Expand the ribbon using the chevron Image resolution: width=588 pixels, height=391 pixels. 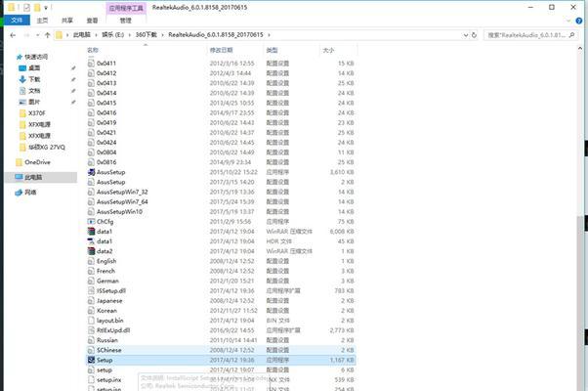(568, 21)
